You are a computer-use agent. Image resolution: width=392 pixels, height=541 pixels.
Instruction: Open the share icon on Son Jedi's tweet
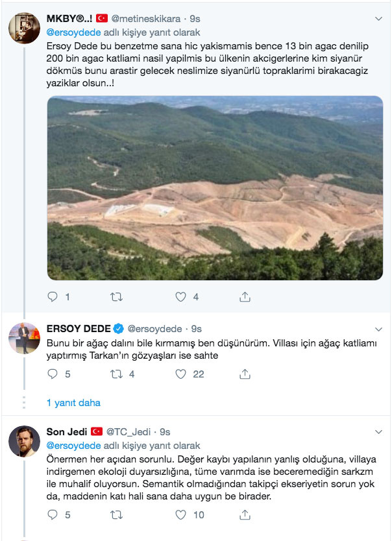coord(244,514)
